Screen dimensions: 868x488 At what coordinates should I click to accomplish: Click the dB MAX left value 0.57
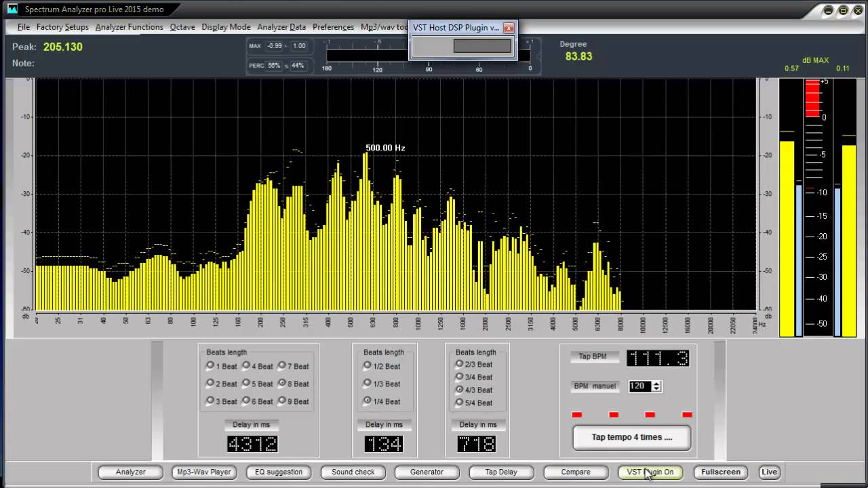point(791,68)
